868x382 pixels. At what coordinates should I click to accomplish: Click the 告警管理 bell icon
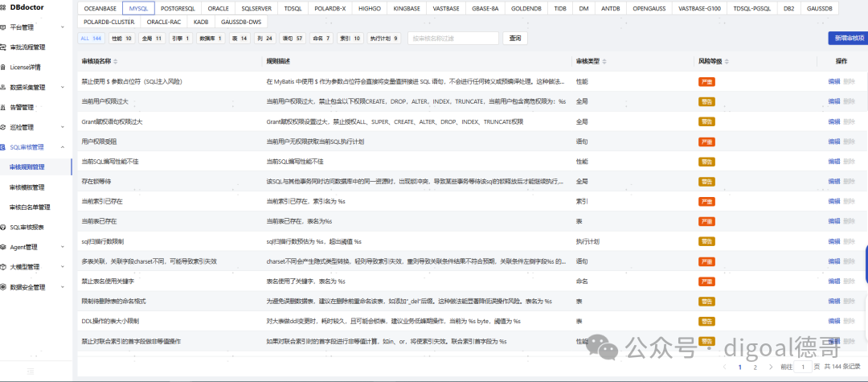pyautogui.click(x=4, y=107)
